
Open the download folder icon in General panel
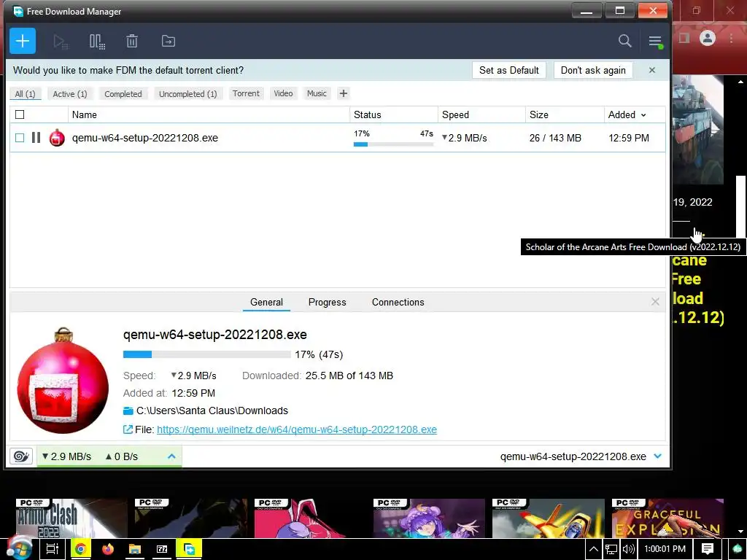pyautogui.click(x=128, y=411)
